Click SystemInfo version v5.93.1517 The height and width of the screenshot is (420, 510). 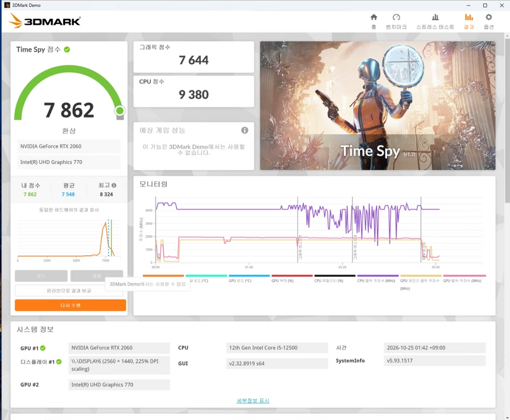[434, 361]
